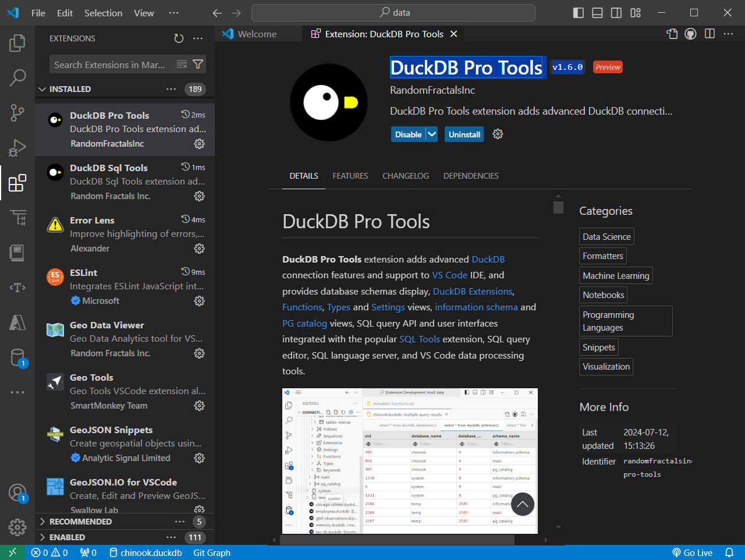The width and height of the screenshot is (745, 560).
Task: Open RECOMMENDED section more actions ellipsis
Action: [x=180, y=522]
